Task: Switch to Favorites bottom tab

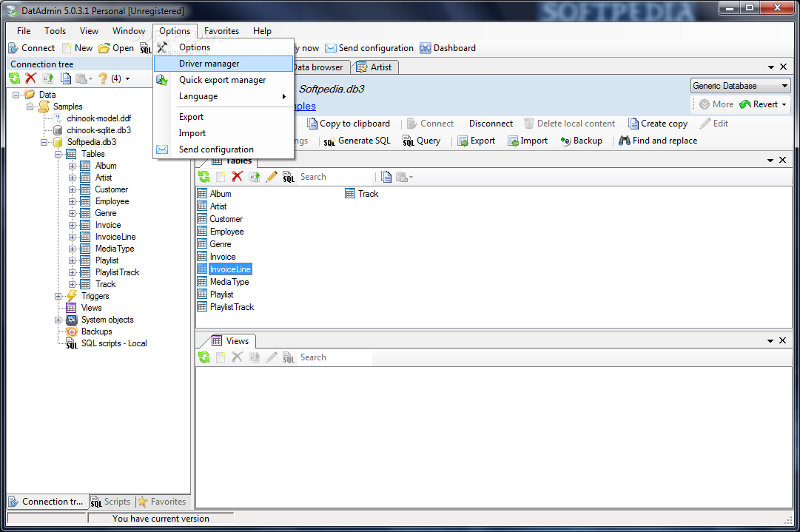Action: point(162,502)
